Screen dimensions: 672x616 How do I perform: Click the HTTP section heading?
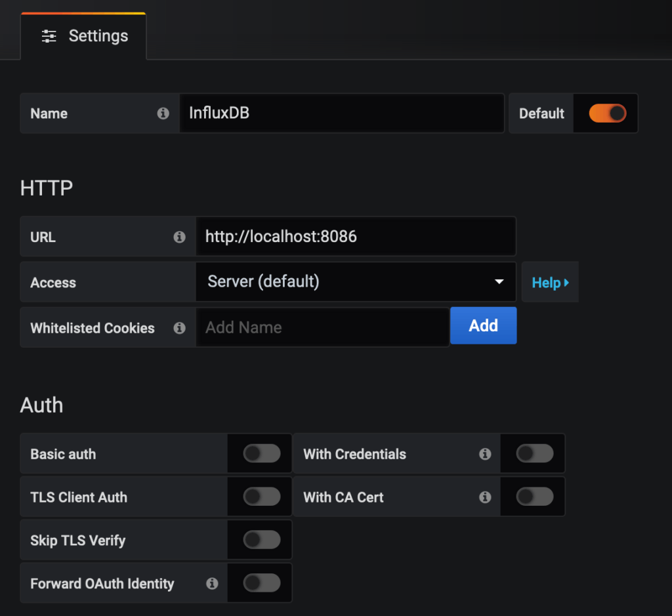pyautogui.click(x=47, y=188)
